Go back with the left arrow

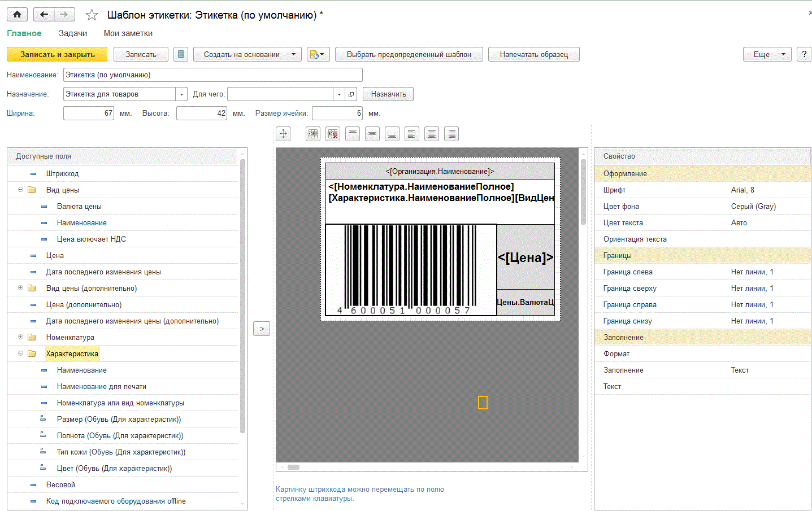[44, 15]
